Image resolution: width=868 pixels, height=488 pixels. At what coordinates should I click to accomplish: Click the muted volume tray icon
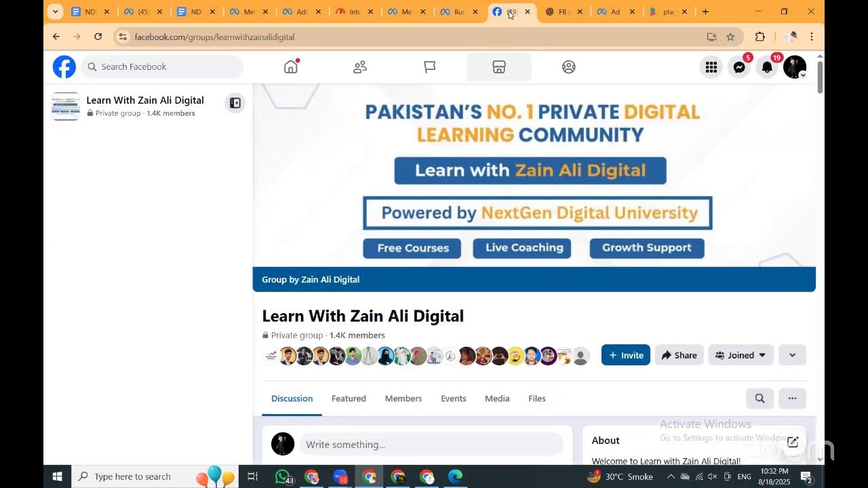(x=713, y=476)
